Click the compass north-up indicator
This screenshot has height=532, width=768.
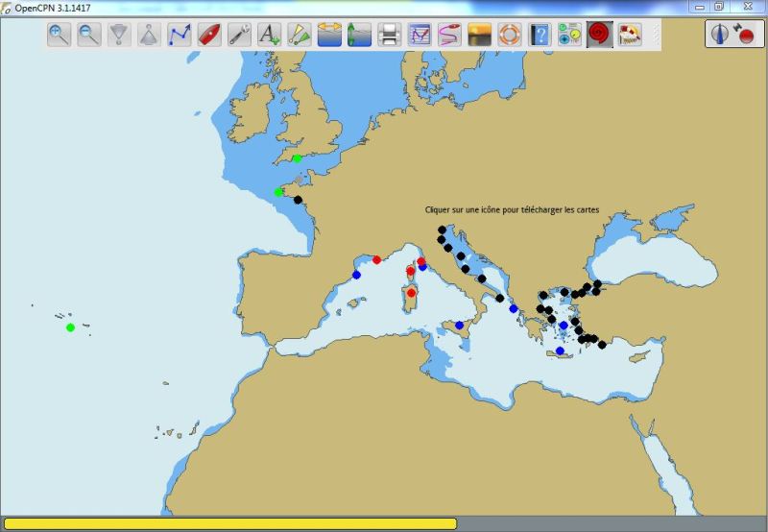click(719, 35)
